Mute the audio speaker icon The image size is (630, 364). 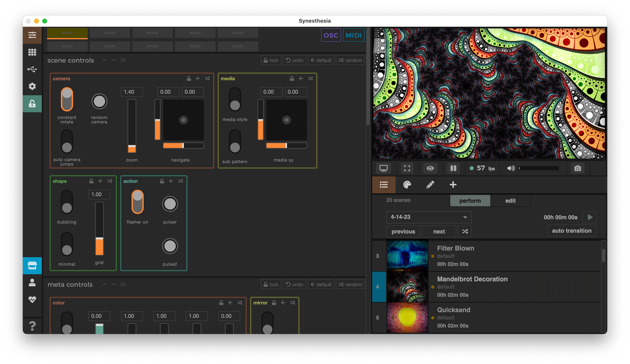pos(511,168)
